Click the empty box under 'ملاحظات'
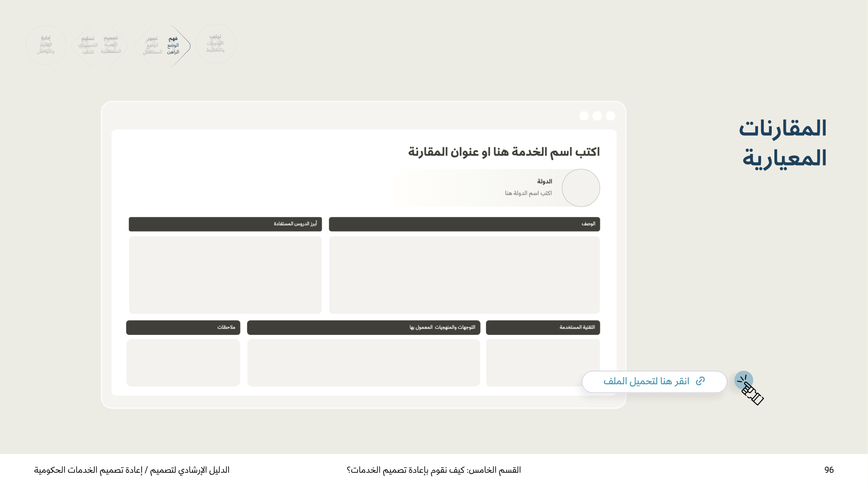 tap(183, 362)
